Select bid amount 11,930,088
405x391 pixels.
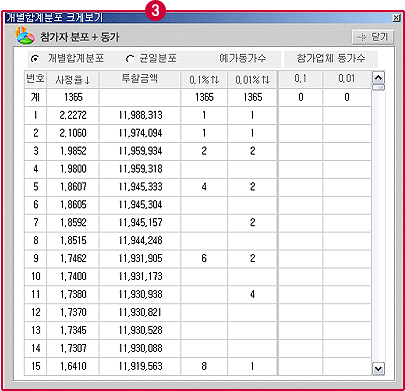pos(140,349)
